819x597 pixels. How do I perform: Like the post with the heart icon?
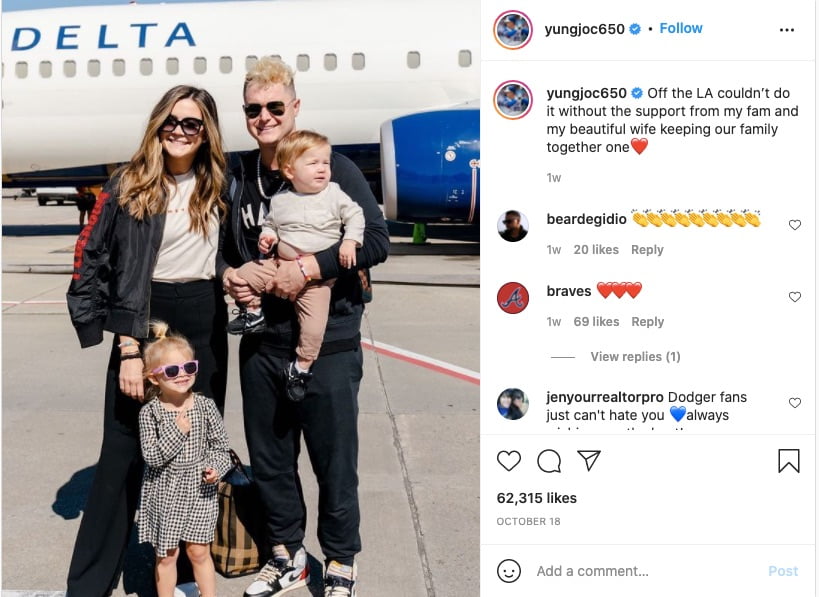pyautogui.click(x=508, y=461)
